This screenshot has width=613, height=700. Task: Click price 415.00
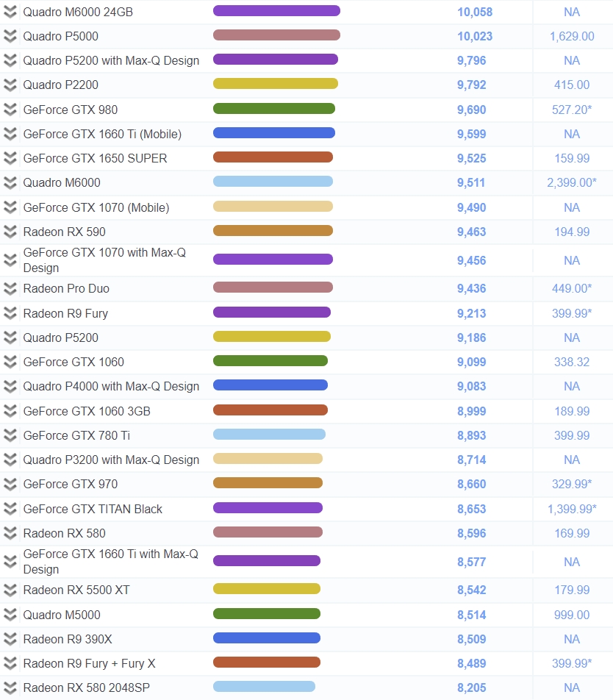click(572, 85)
